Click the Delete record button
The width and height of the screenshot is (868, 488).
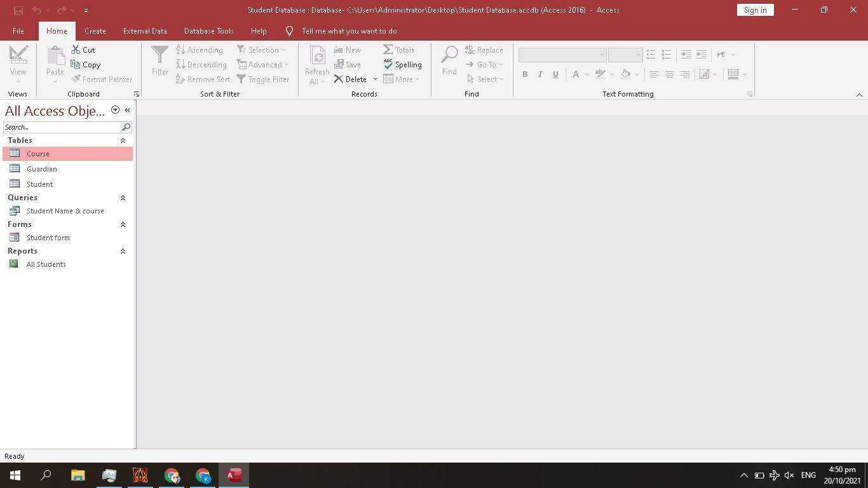[350, 79]
